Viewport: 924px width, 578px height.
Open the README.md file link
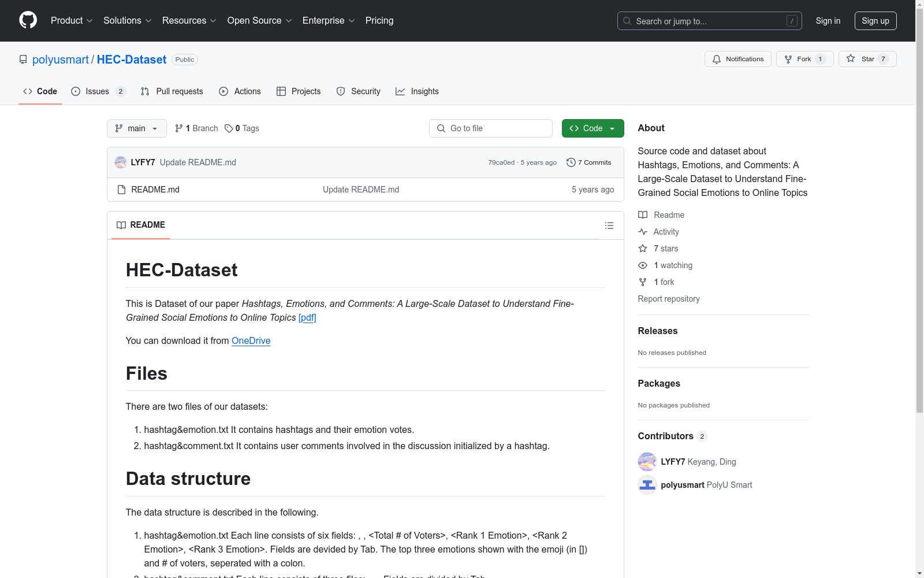point(155,190)
